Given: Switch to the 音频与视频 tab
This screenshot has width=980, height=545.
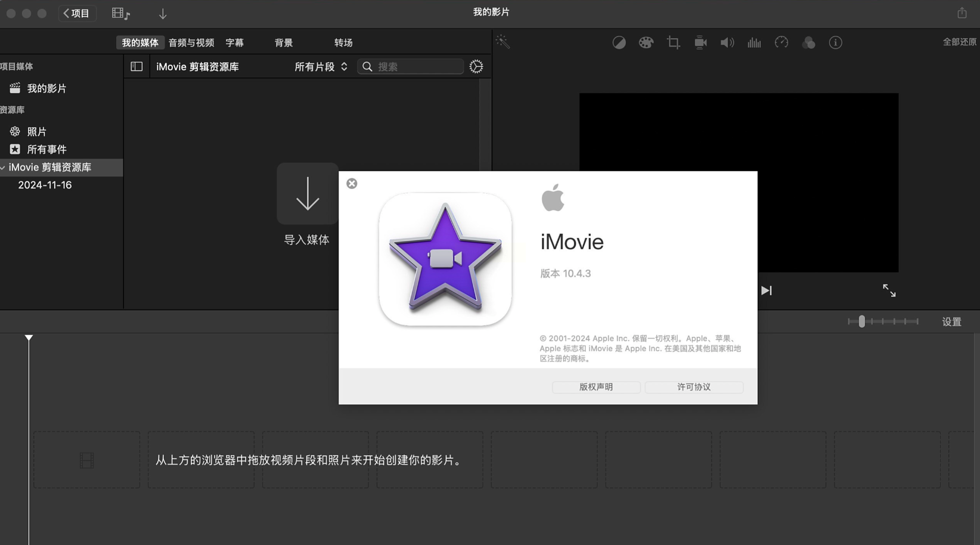Looking at the screenshot, I should click(191, 43).
